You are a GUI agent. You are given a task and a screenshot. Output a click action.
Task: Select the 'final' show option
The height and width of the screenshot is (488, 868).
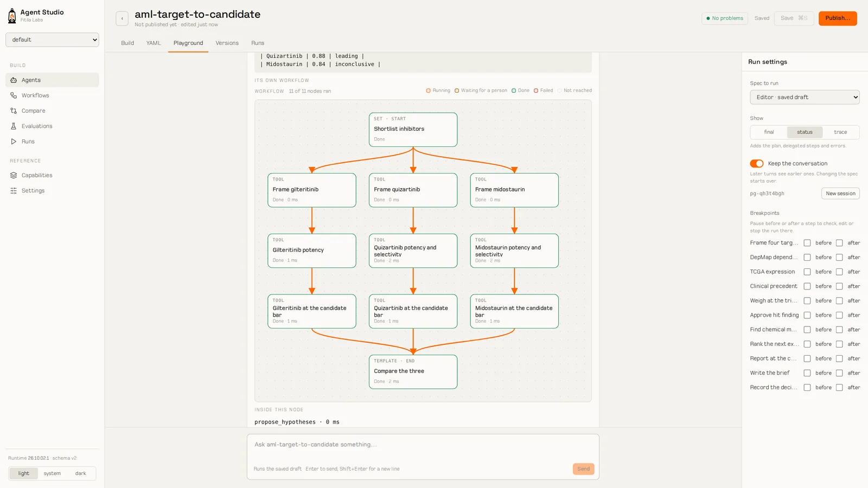click(769, 132)
